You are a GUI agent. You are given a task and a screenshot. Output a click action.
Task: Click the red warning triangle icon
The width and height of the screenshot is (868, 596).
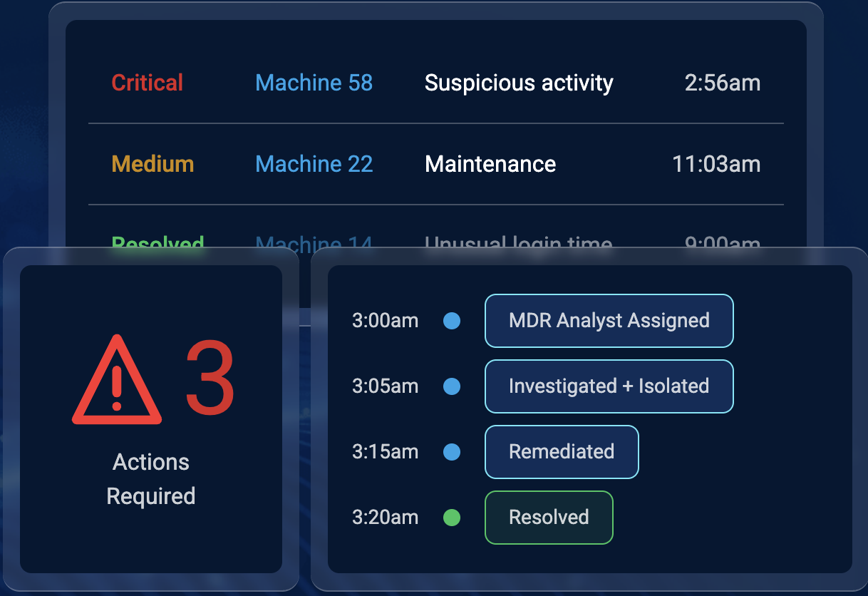click(x=117, y=381)
